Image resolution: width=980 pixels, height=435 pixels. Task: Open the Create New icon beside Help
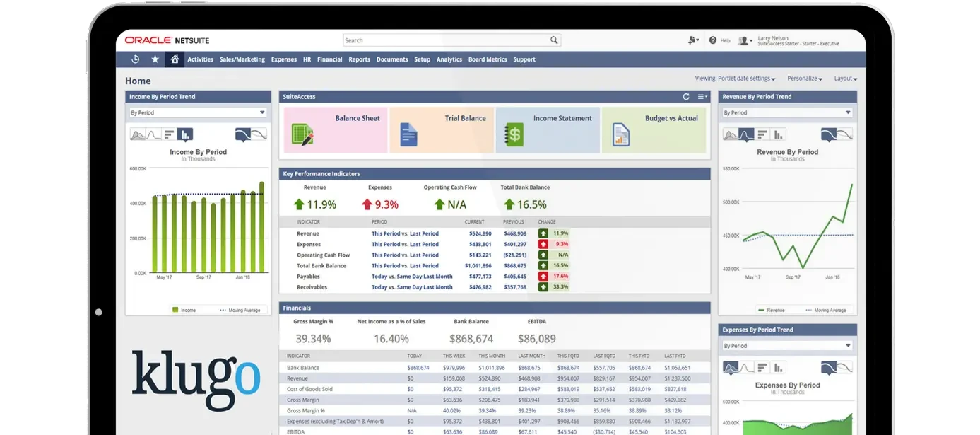point(693,40)
